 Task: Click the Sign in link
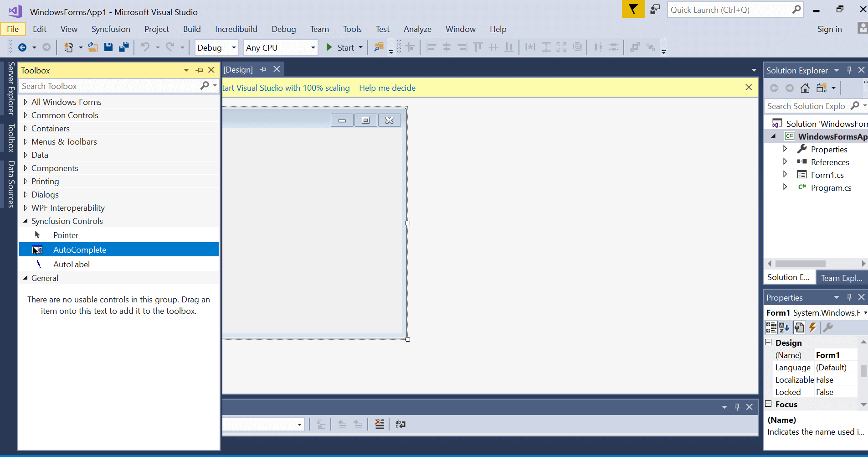click(x=829, y=29)
